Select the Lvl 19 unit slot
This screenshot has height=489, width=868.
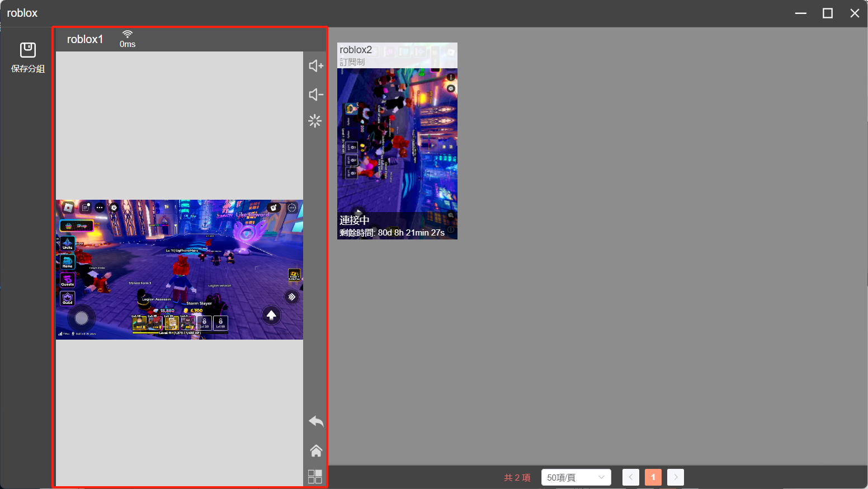pyautogui.click(x=155, y=323)
